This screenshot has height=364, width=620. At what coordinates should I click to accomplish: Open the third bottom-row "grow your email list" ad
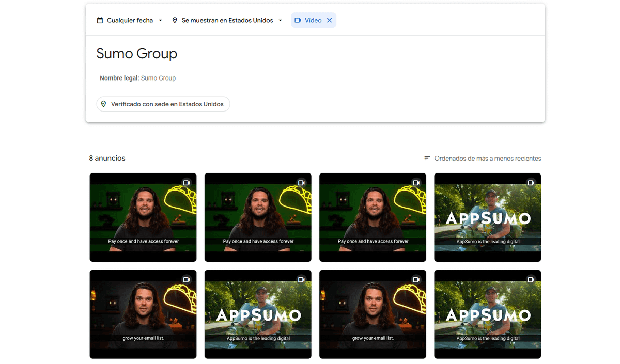pos(373,314)
